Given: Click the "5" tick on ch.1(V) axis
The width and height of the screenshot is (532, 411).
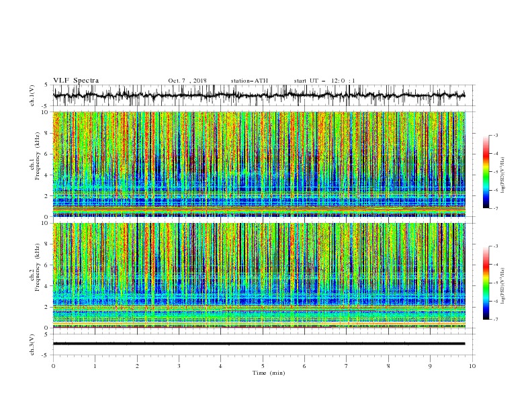Looking at the screenshot, I should [x=47, y=85].
